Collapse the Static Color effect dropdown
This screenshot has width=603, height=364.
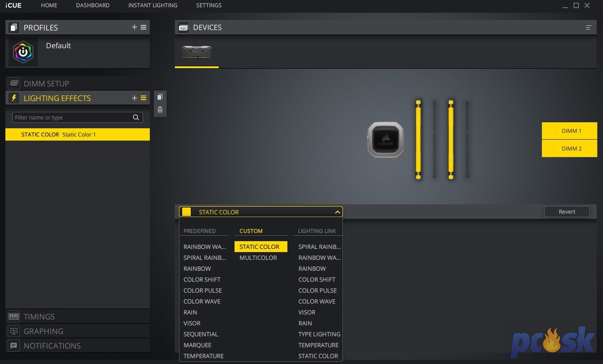[337, 212]
